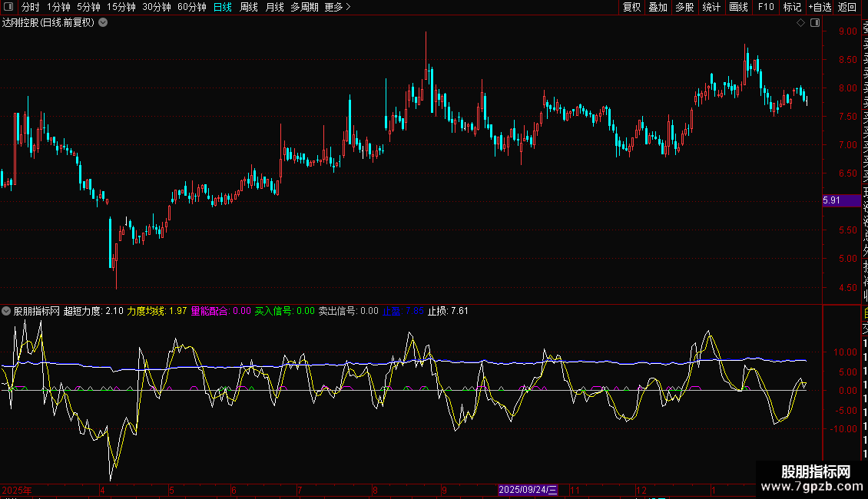This screenshot has width=868, height=499.
Task: Click the 叠加 overlay button
Action: coord(658,7)
